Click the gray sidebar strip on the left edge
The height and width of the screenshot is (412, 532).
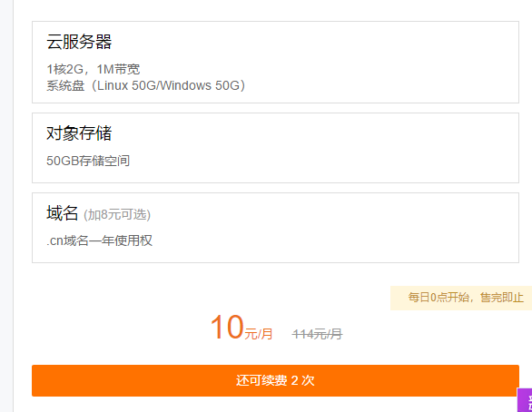click(6, 206)
